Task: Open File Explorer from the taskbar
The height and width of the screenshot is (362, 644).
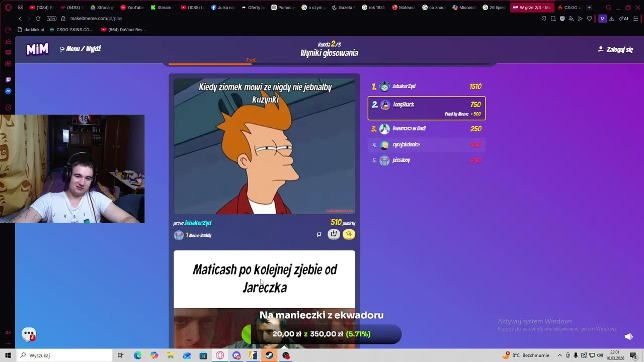Action: [171, 355]
